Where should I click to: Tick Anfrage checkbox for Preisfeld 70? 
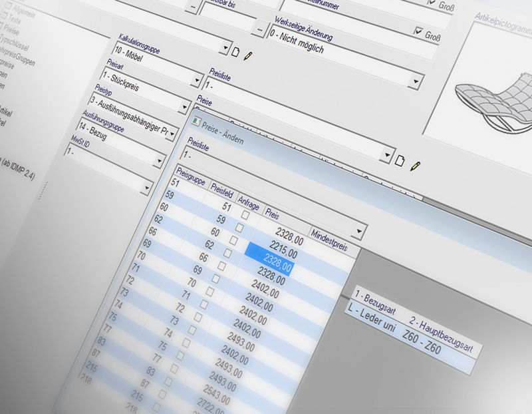coord(209,292)
